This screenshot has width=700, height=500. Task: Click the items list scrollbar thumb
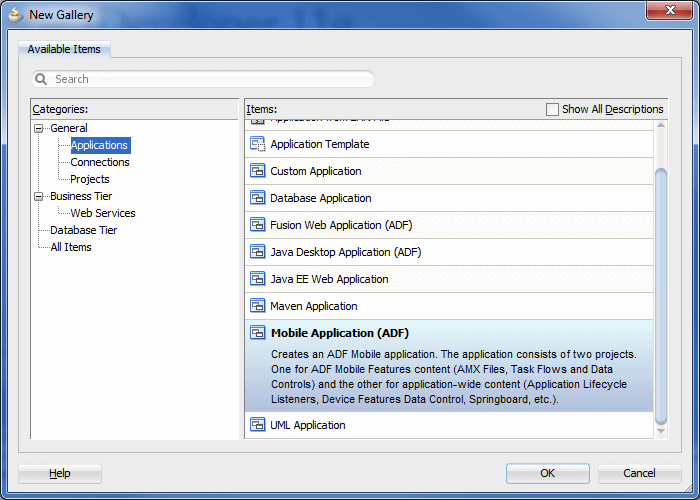tap(661, 297)
